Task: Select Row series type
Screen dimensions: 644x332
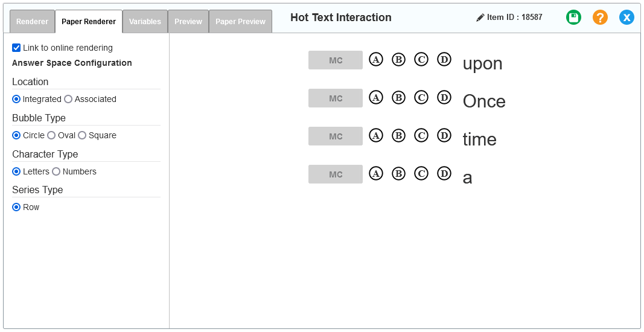Action: coord(16,207)
